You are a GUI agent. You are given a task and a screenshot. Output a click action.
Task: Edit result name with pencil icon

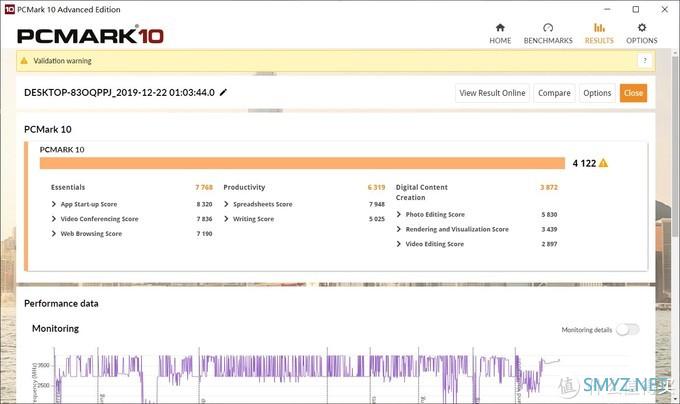point(223,92)
